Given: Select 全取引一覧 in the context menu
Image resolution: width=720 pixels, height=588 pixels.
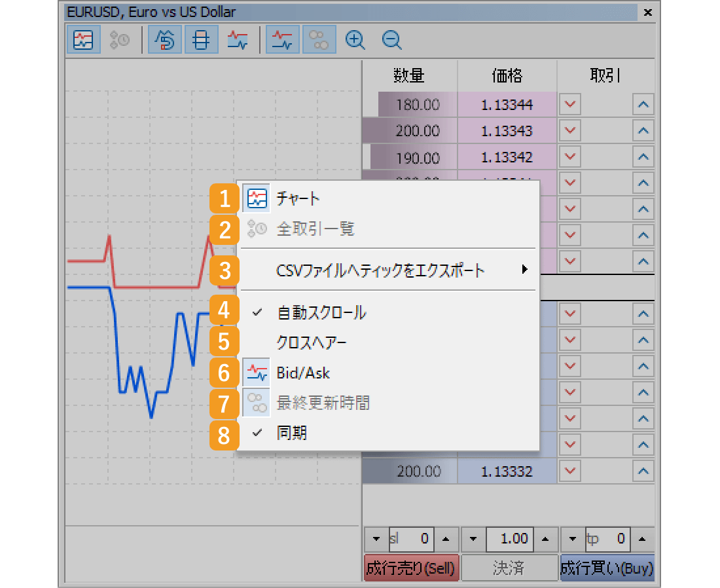Looking at the screenshot, I should click(388, 229).
